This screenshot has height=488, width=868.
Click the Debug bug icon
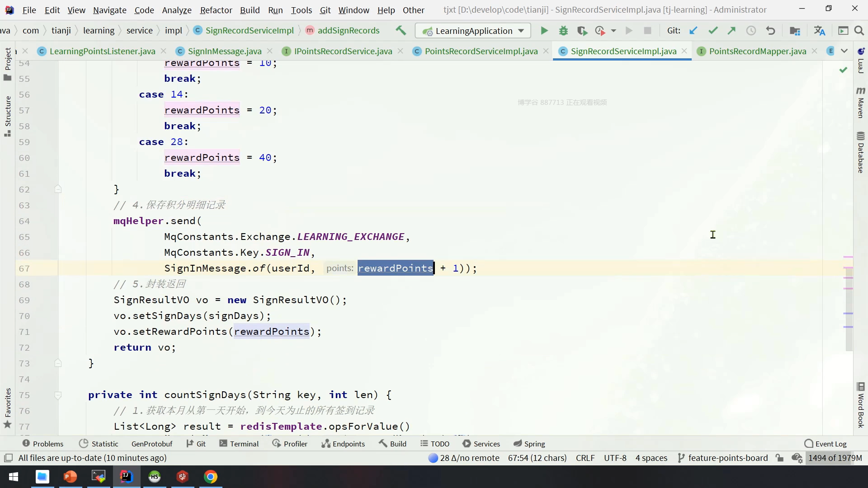pyautogui.click(x=563, y=31)
